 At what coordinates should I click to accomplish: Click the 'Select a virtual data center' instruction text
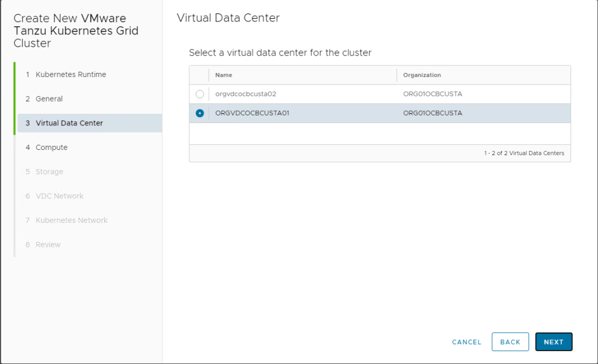[280, 52]
